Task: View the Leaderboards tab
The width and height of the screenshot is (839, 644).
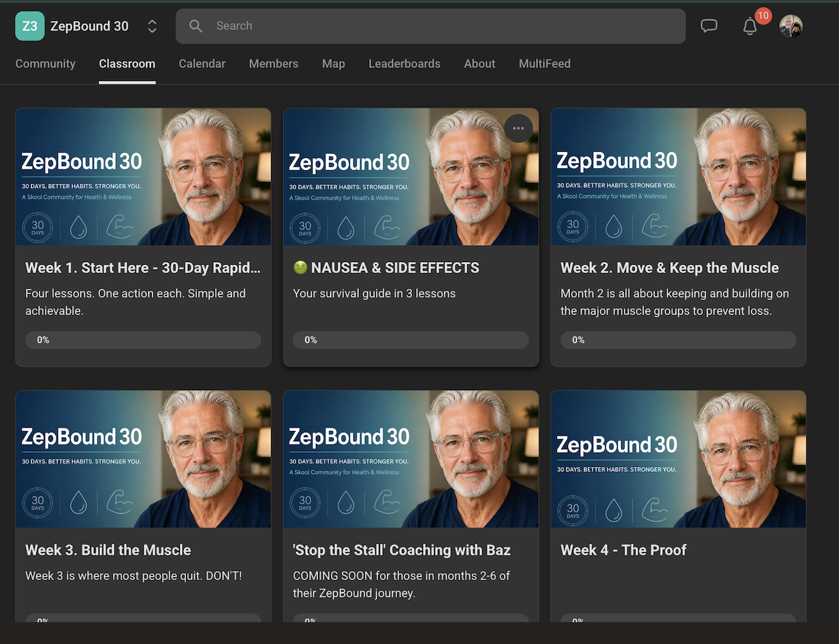Action: [405, 64]
